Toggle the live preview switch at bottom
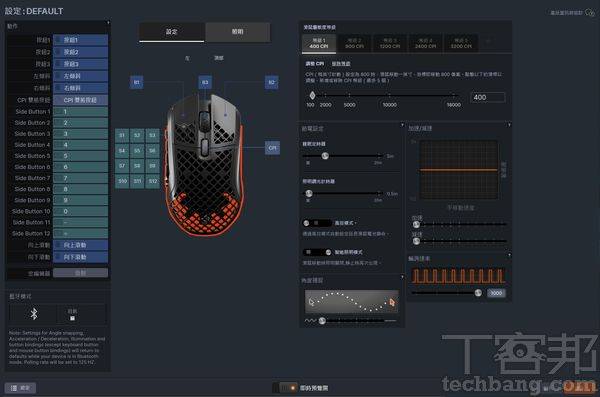This screenshot has height=397, width=600. [x=285, y=388]
